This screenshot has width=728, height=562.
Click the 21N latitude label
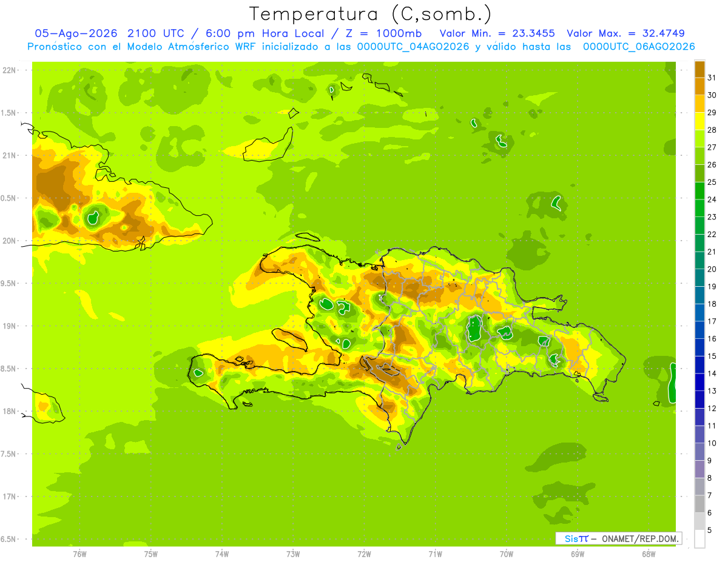pyautogui.click(x=10, y=155)
